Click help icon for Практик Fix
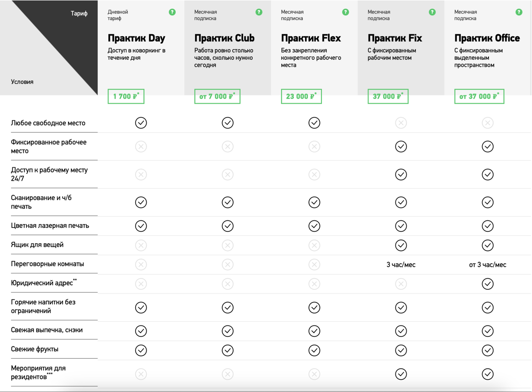The width and height of the screenshot is (532, 392). [432, 12]
